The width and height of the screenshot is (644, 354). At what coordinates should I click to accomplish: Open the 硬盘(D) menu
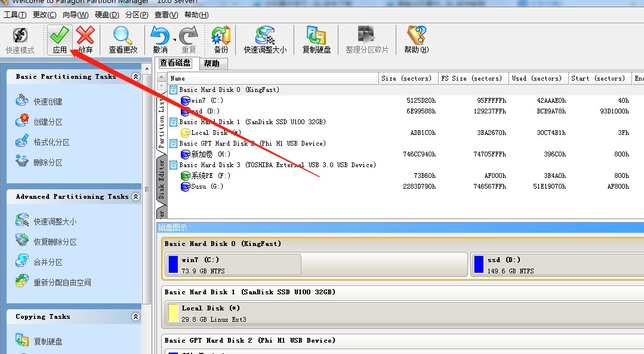pyautogui.click(x=107, y=14)
